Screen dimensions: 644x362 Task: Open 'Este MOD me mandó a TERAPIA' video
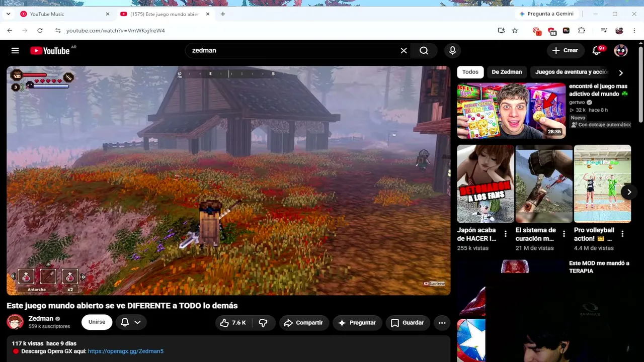point(599,267)
